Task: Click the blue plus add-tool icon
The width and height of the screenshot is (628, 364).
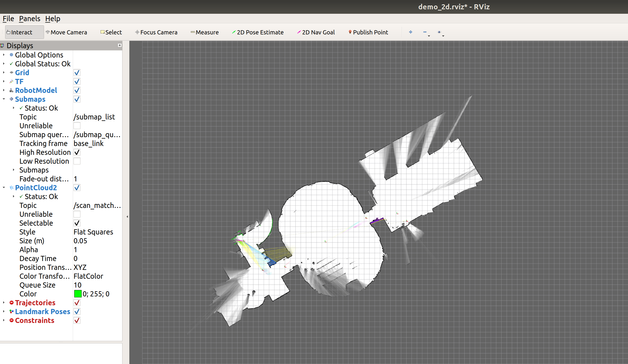Action: coord(410,32)
